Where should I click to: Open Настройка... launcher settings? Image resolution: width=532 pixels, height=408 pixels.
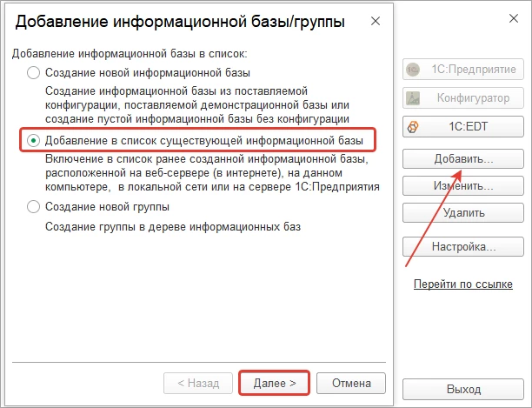point(463,246)
